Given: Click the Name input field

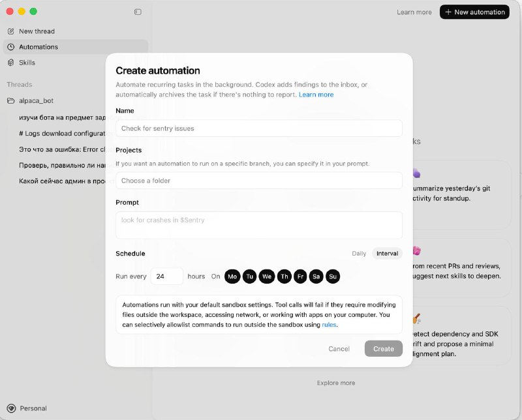Looking at the screenshot, I should pos(258,128).
